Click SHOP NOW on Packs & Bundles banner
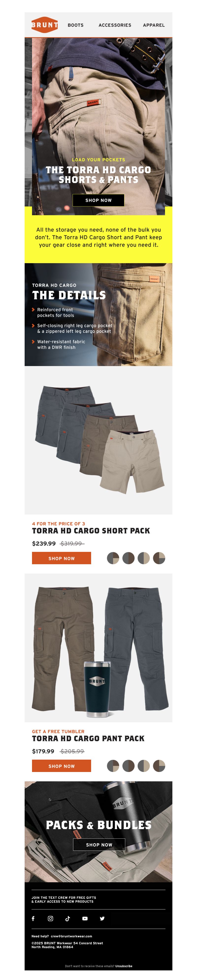 click(99, 845)
